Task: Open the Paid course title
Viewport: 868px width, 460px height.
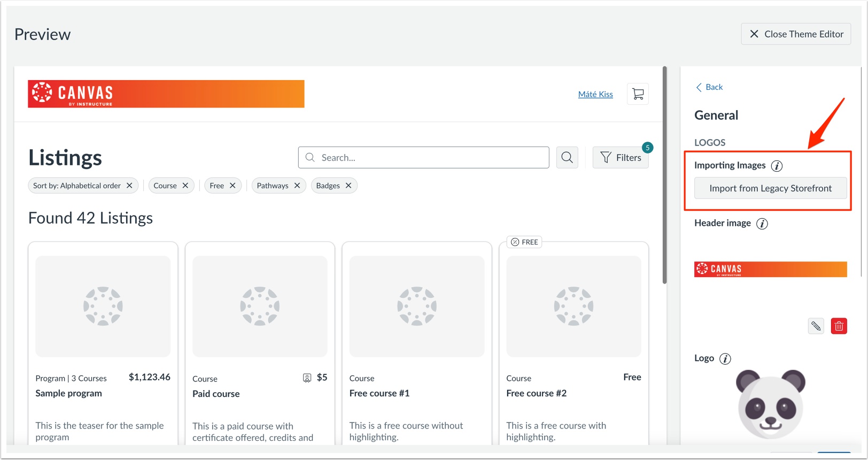Action: click(x=216, y=394)
